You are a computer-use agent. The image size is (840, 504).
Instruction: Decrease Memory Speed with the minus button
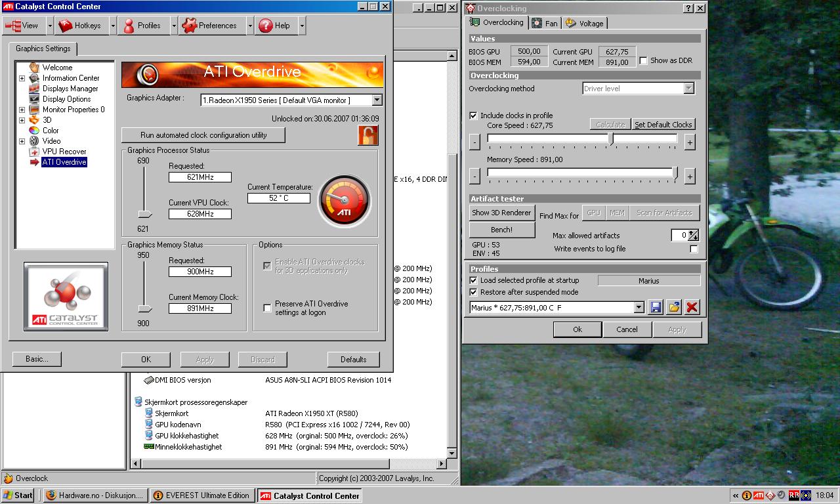474,176
